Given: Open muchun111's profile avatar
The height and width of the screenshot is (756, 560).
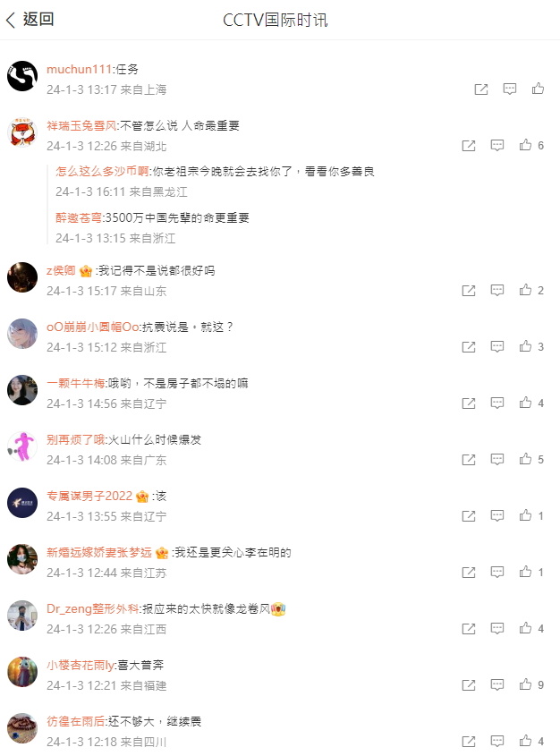Looking at the screenshot, I should (x=22, y=76).
